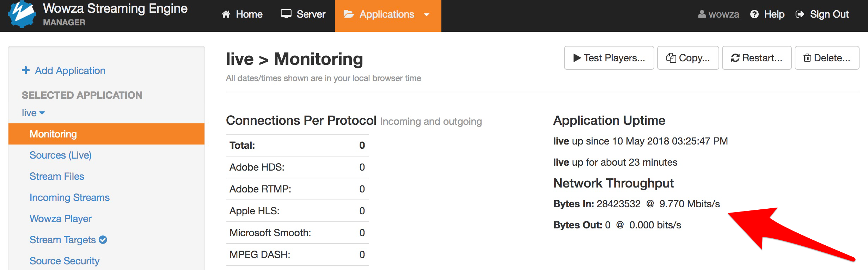Delete the live application

click(x=827, y=58)
